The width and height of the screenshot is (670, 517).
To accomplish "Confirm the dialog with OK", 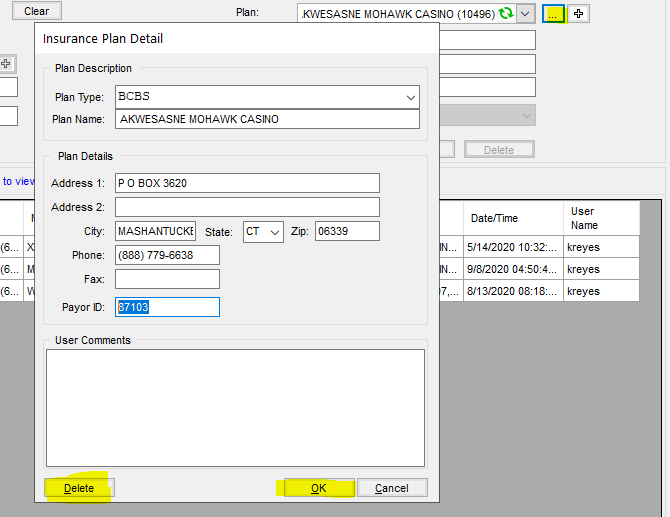I will (319, 488).
